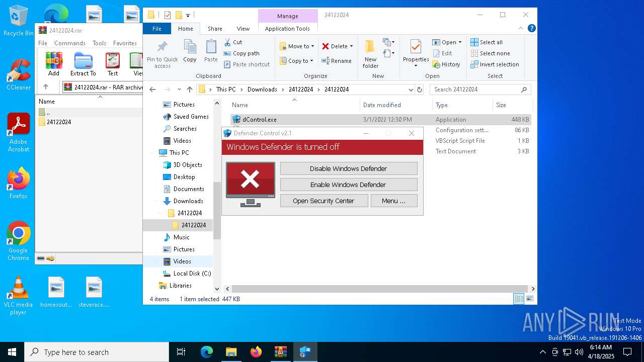Open the recent locations dropdown chevron
Screen dimensions: 644x362
[x=179, y=89]
